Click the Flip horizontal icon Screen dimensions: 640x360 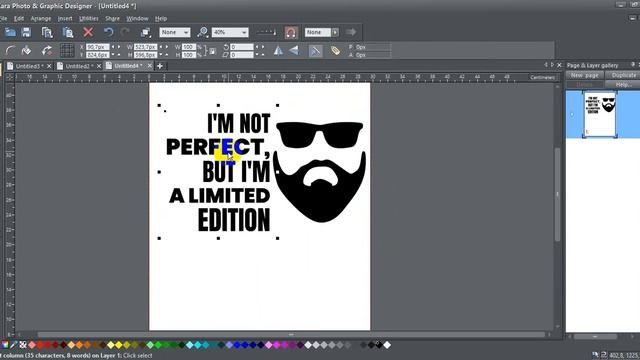278,51
